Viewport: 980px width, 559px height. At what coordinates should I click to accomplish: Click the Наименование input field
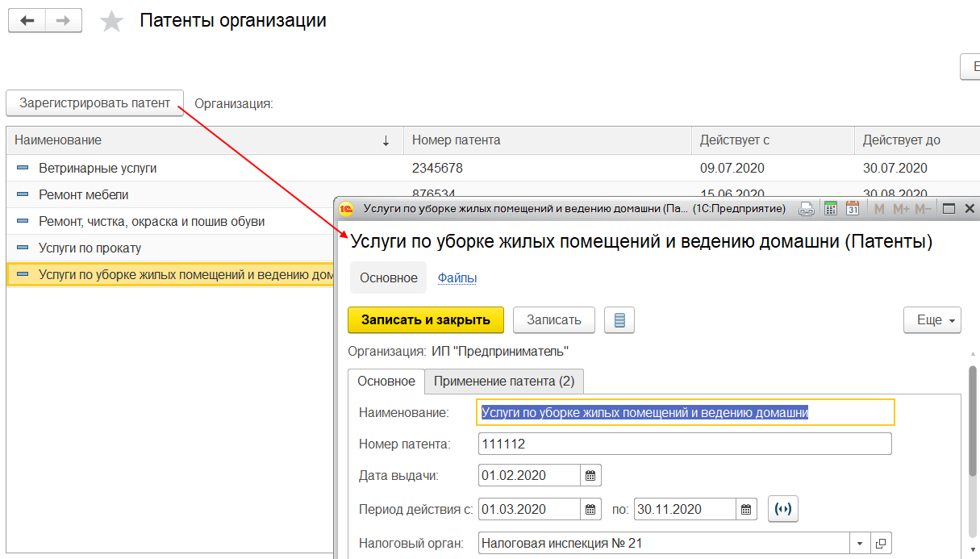686,412
